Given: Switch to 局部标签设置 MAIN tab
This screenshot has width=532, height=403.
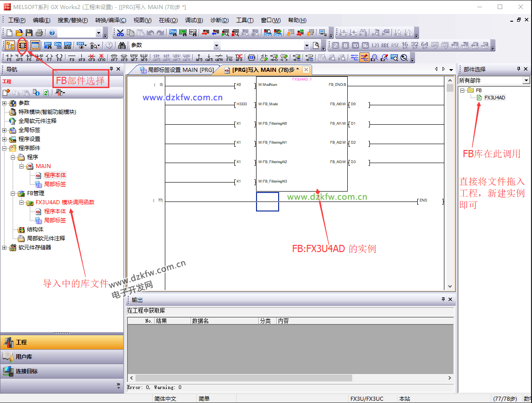Looking at the screenshot, I should [177, 70].
